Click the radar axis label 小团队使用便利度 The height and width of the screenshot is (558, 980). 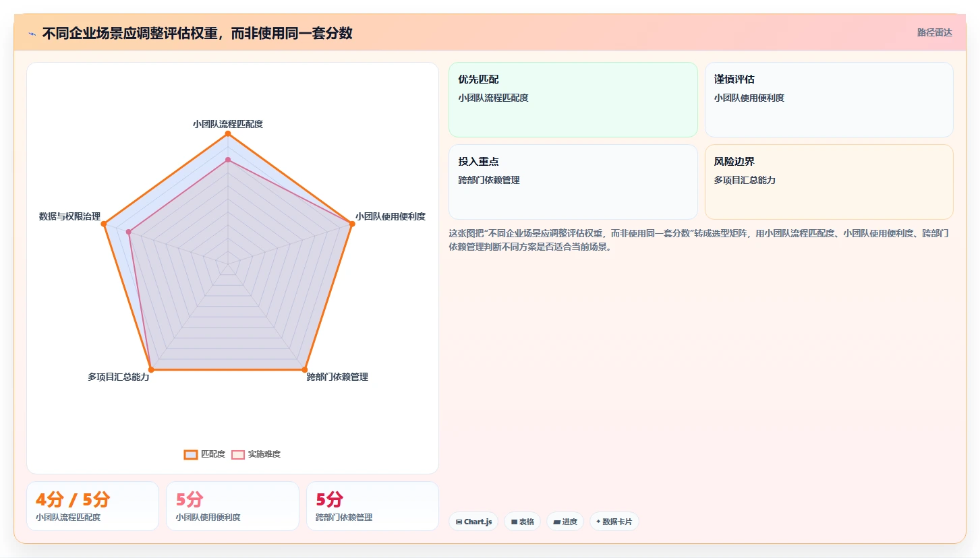coord(391,216)
